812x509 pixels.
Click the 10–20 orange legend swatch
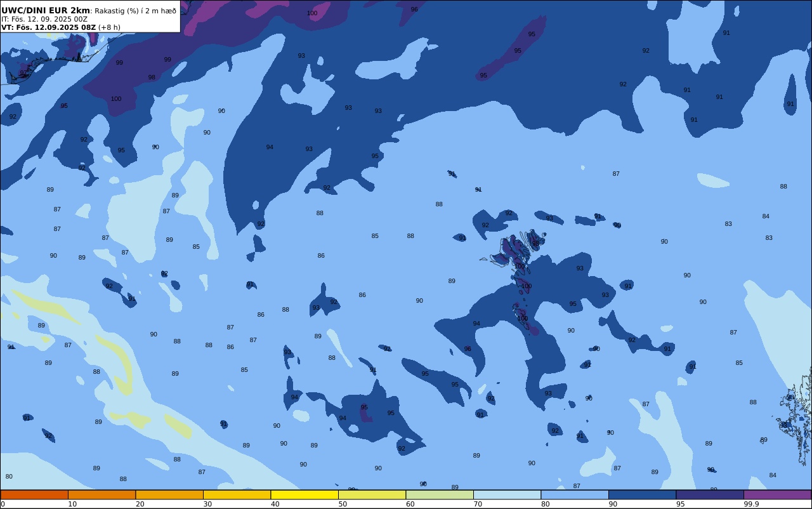pos(101,494)
